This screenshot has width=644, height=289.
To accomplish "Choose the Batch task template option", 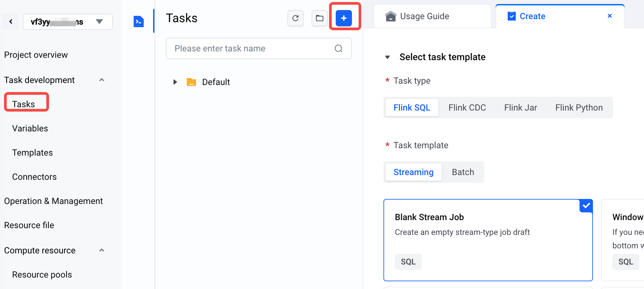I will [463, 172].
